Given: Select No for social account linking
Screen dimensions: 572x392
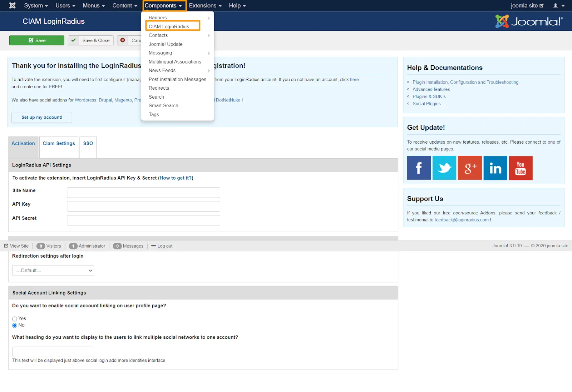Looking at the screenshot, I should (x=15, y=326).
